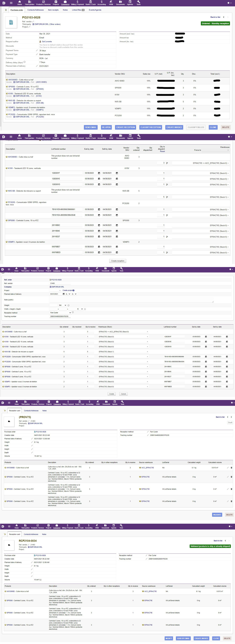Image resolution: width=235 pixels, height=644 pixels.
Task: Click the Ref. vendor input containing 21463
Action: click(x=60, y=283)
